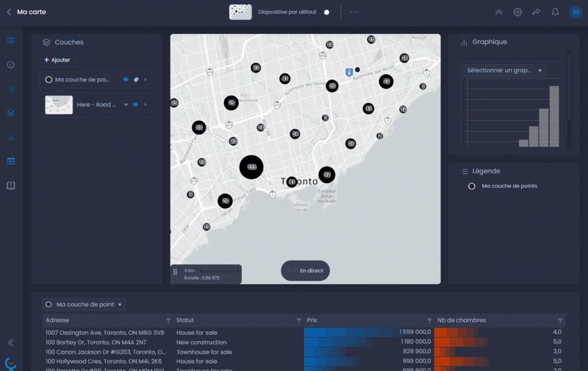
Task: Click the 92 cluster on the map
Action: (327, 175)
